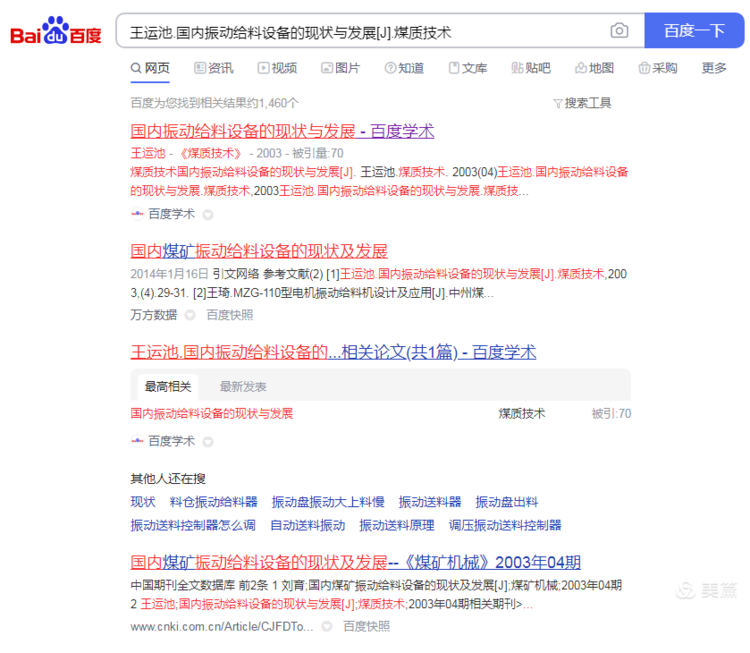Screen dimensions: 750x653
Task: Open the 采购 tab
Action: coord(658,68)
